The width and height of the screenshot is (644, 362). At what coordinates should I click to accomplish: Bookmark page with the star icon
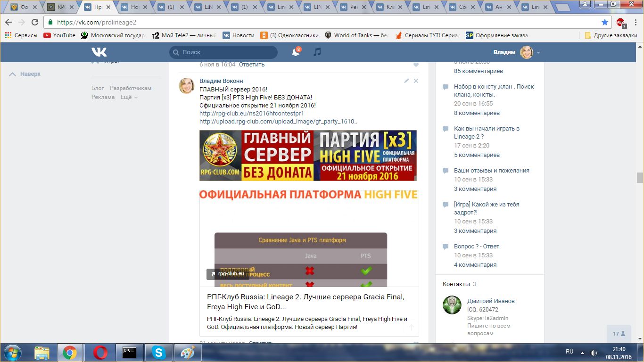click(605, 22)
